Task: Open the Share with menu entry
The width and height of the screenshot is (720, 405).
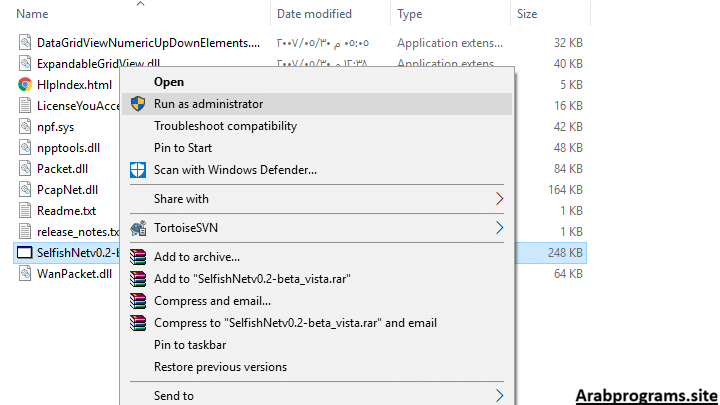Action: coord(317,199)
